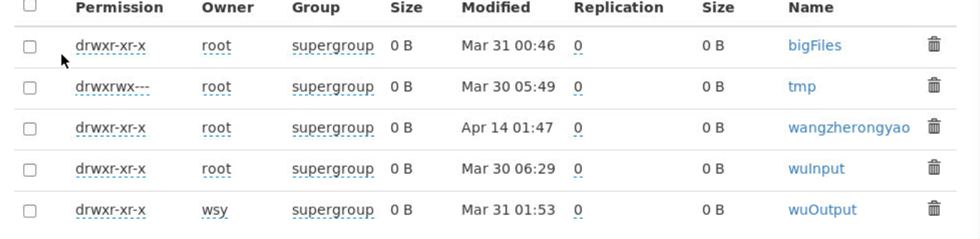The width and height of the screenshot is (980, 239).
Task: Edit supergroup group for bigFiles
Action: [333, 46]
